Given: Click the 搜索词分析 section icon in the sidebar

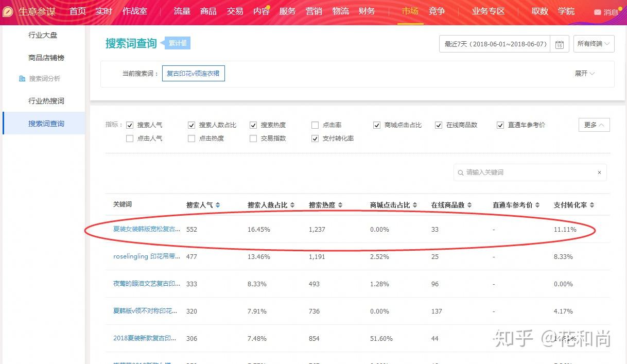Looking at the screenshot, I should [x=22, y=79].
